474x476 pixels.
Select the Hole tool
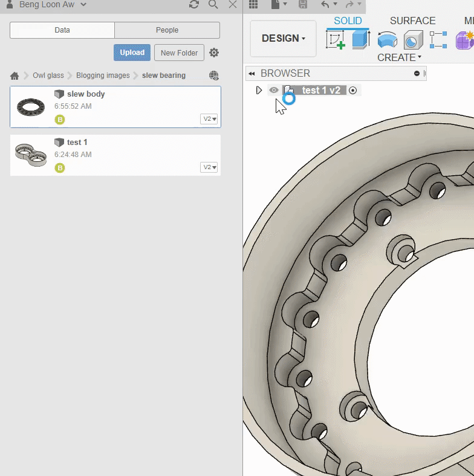pos(413,40)
